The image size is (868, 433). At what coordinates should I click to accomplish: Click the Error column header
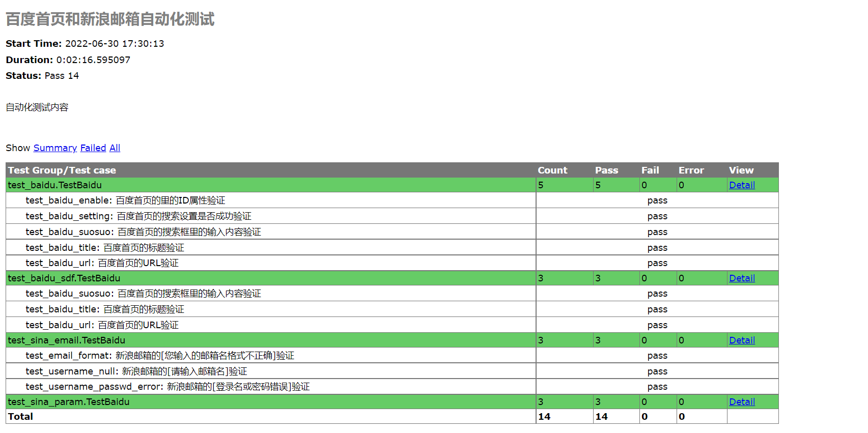691,170
